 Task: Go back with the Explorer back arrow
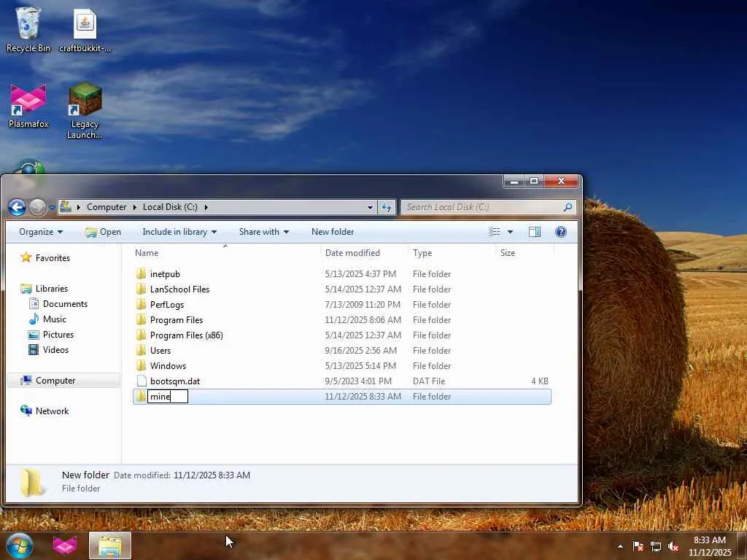(18, 207)
